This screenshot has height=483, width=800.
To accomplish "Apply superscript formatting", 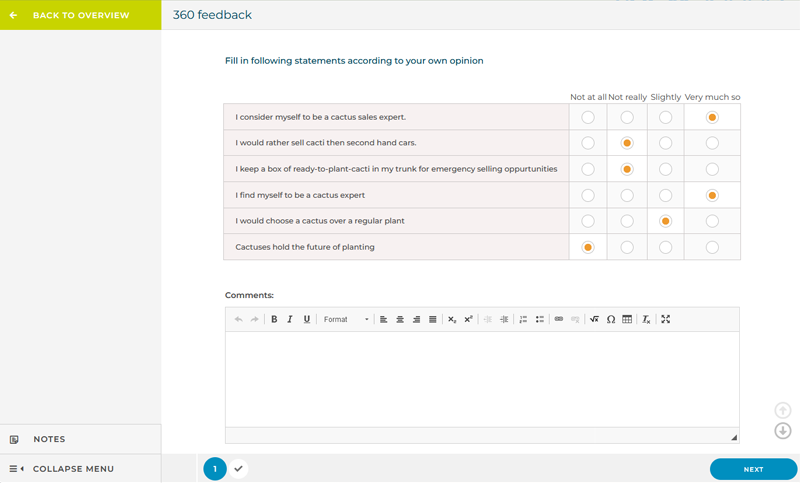I will pyautogui.click(x=468, y=319).
